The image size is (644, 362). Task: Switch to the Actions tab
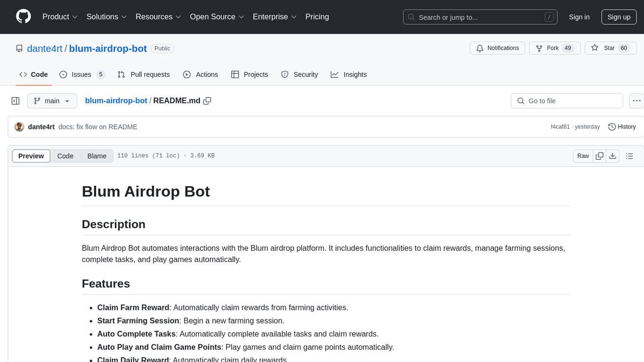[x=200, y=74]
